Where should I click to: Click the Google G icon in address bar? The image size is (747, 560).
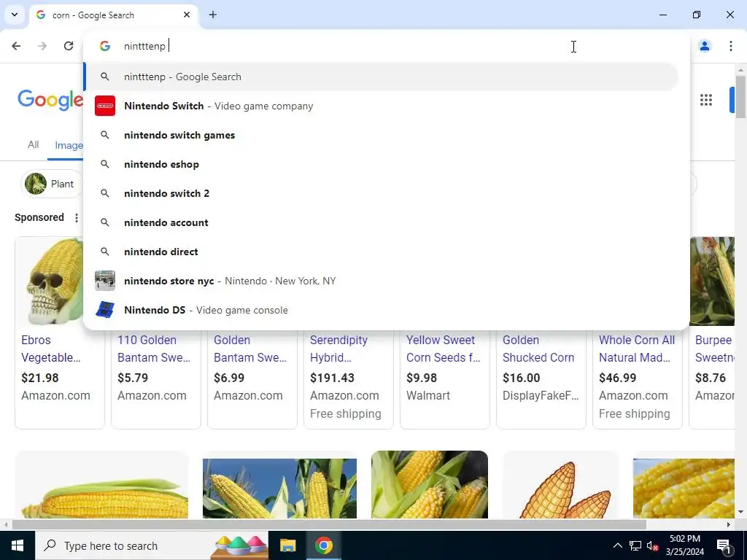point(105,46)
